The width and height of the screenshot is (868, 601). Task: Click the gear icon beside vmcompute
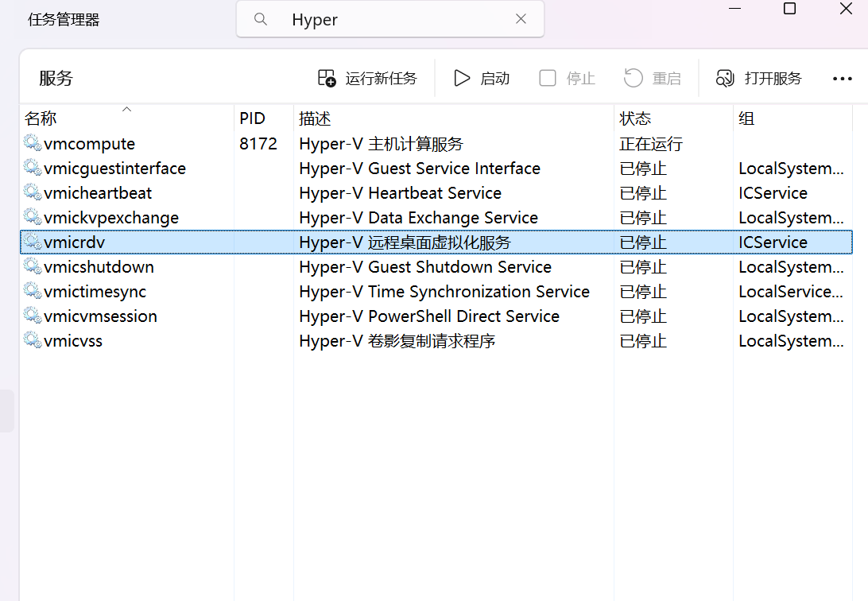click(33, 143)
